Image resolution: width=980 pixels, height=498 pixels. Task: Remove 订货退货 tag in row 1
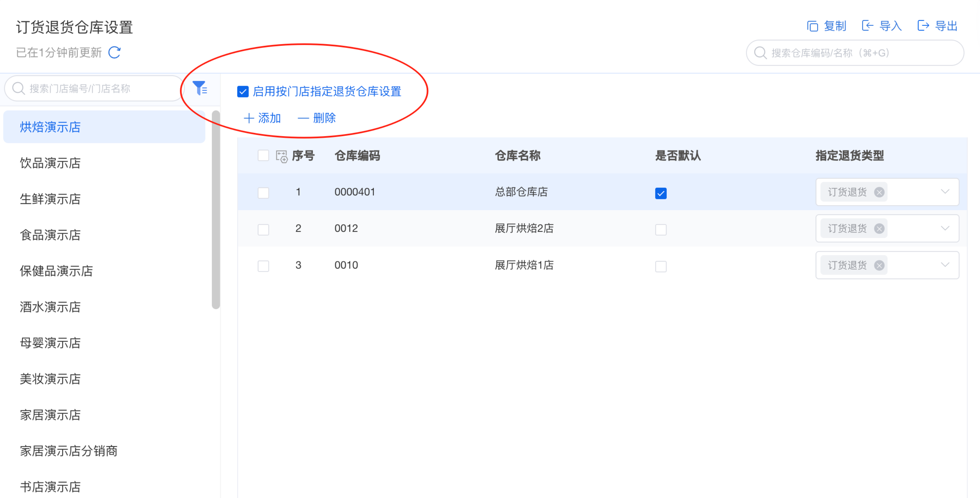tap(879, 192)
